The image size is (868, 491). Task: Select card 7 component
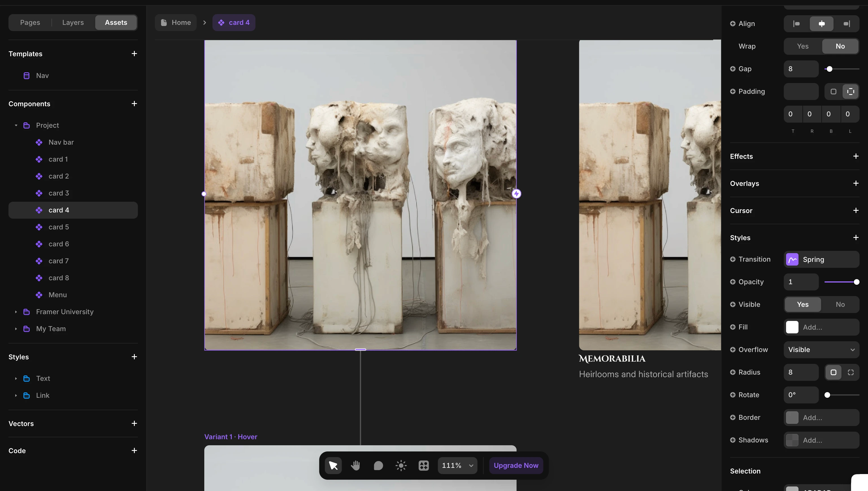pyautogui.click(x=73, y=261)
